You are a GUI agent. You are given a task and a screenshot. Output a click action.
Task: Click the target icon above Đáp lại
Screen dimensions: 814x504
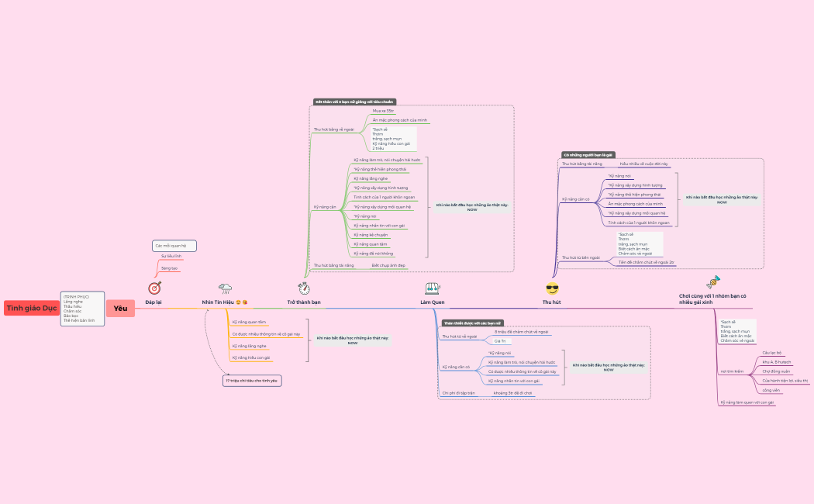tap(155, 288)
